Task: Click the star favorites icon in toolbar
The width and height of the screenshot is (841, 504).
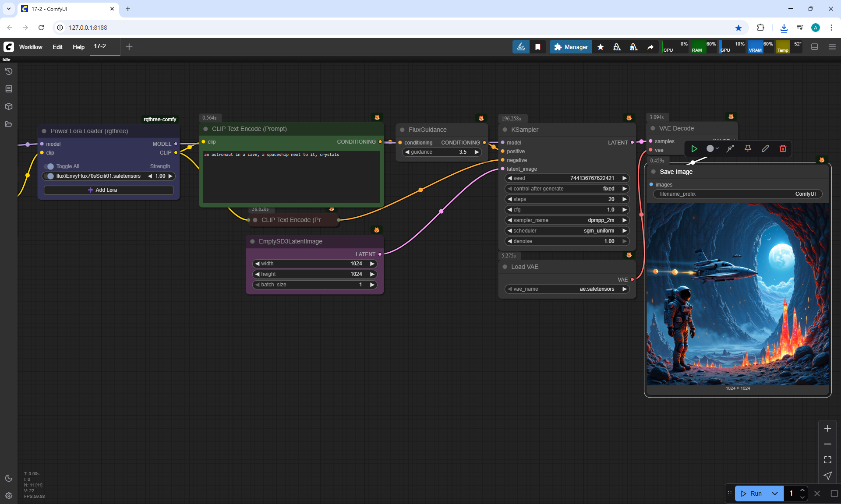Action: coord(601,47)
